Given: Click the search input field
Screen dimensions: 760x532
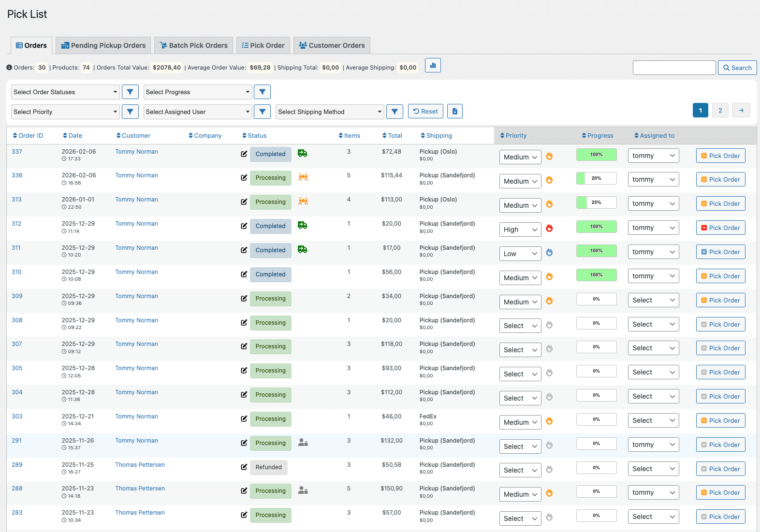Looking at the screenshot, I should coord(674,68).
